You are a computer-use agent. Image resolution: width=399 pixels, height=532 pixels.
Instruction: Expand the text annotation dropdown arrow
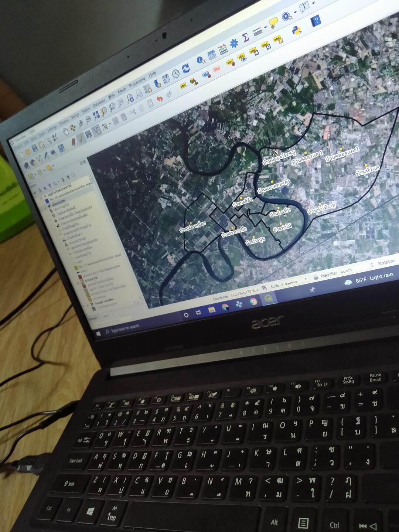(x=313, y=3)
